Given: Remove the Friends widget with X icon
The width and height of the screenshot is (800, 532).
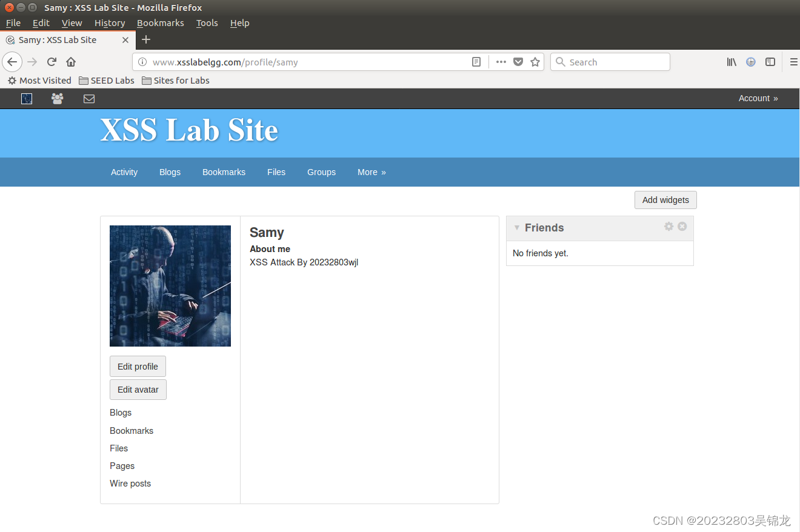Looking at the screenshot, I should [682, 226].
